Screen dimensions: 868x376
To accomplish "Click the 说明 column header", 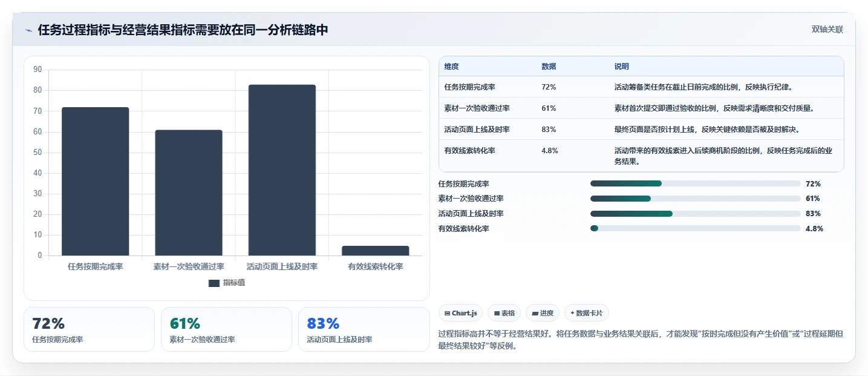I will [622, 67].
